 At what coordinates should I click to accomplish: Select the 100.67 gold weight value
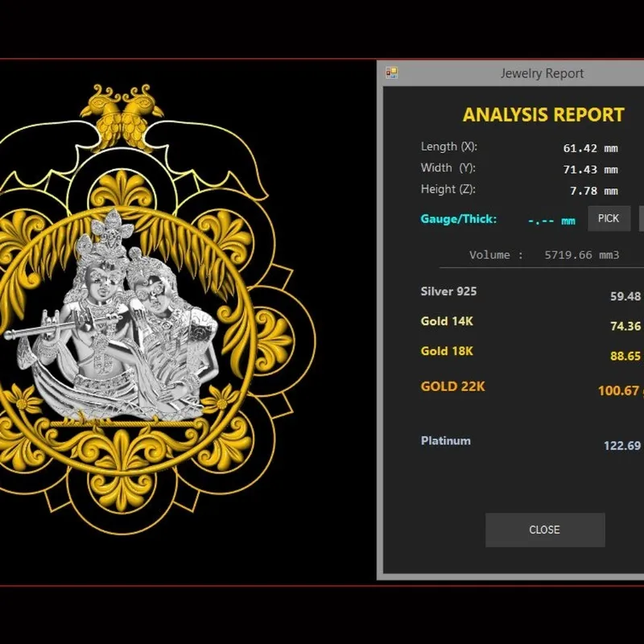click(x=619, y=390)
